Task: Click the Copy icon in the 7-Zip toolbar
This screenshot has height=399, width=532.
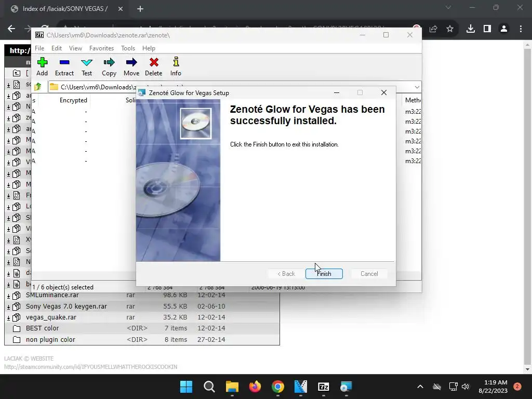Action: click(x=109, y=67)
